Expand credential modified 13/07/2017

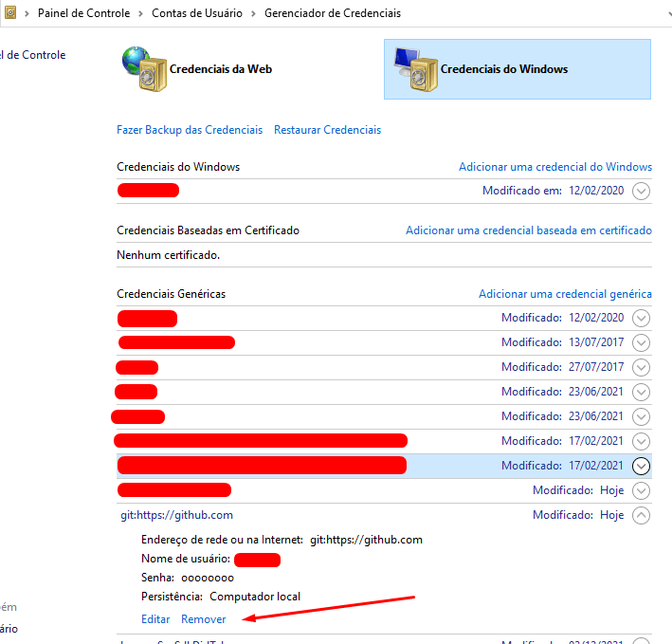(641, 342)
